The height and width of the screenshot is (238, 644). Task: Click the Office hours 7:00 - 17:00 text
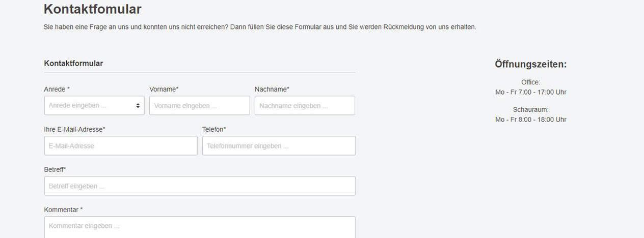pyautogui.click(x=530, y=92)
